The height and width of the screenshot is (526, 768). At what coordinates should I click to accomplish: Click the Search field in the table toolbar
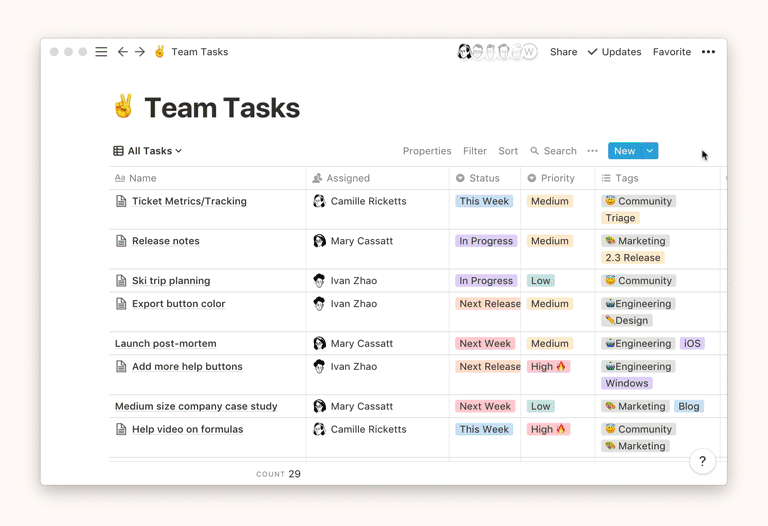553,151
